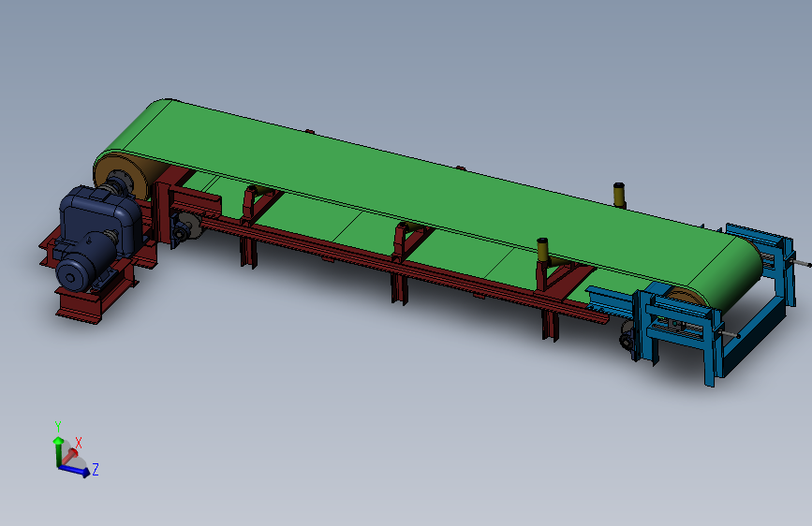Select the yellow post on the rear side
The image size is (812, 526).
619,195
